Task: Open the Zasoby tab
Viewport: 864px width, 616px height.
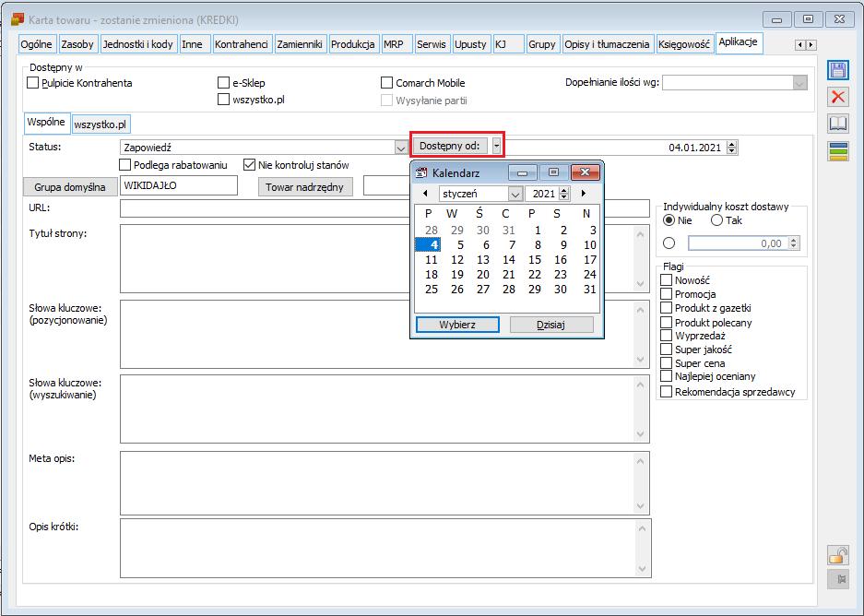Action: 77,44
